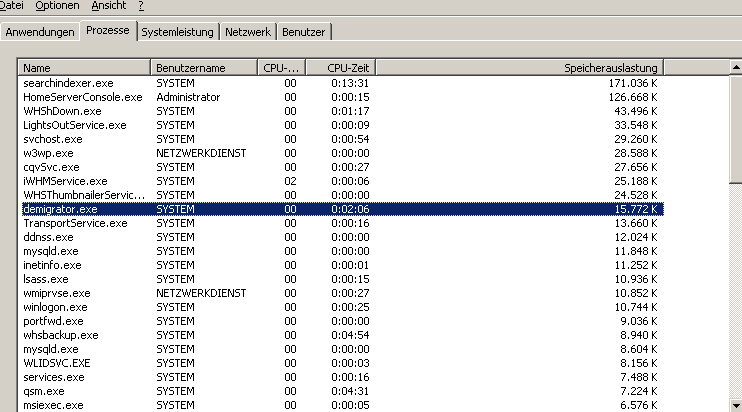Open the Datei menu
This screenshot has width=742, height=412.
point(13,6)
